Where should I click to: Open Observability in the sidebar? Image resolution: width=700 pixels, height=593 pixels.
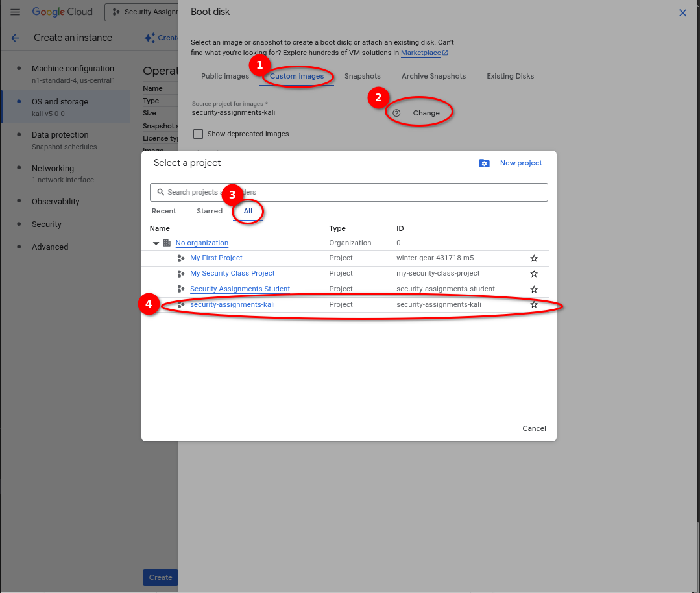pyautogui.click(x=56, y=201)
